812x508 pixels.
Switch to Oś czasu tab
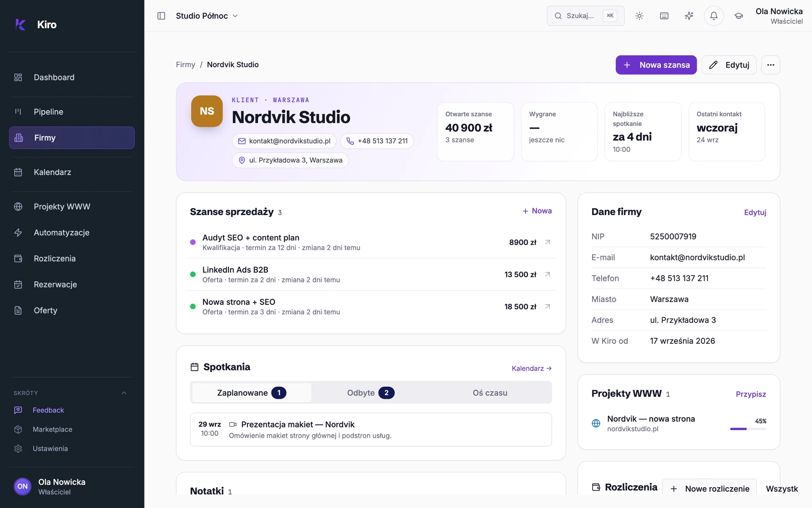pyautogui.click(x=490, y=393)
